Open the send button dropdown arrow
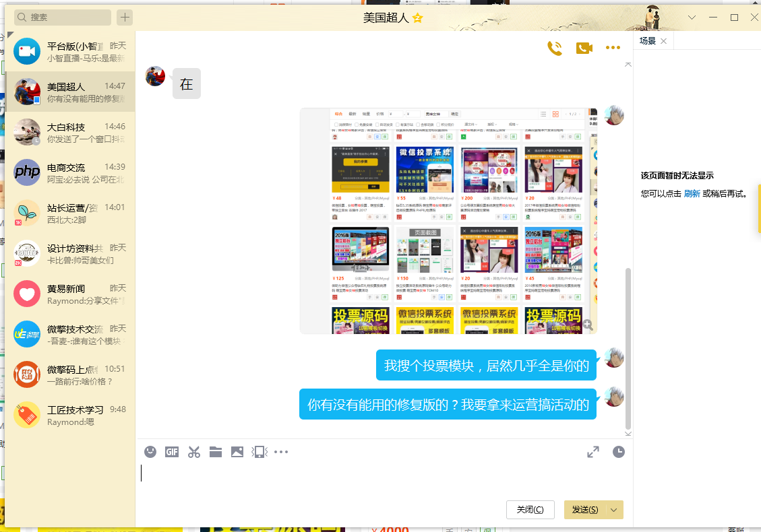The height and width of the screenshot is (532, 761). pos(614,510)
